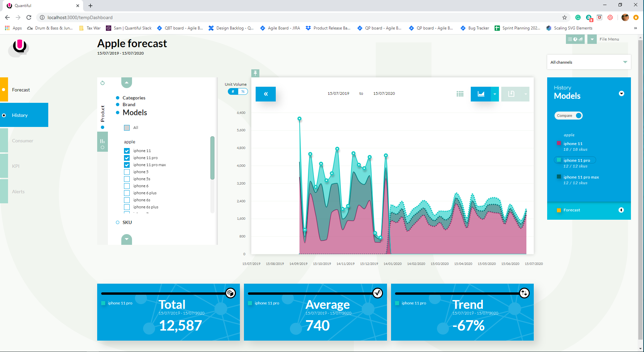644x352 pixels.
Task: Select the area chart type button
Action: tap(481, 94)
